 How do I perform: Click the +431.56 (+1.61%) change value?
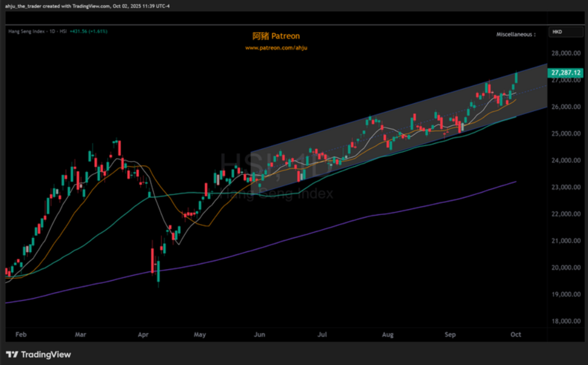tap(89, 31)
